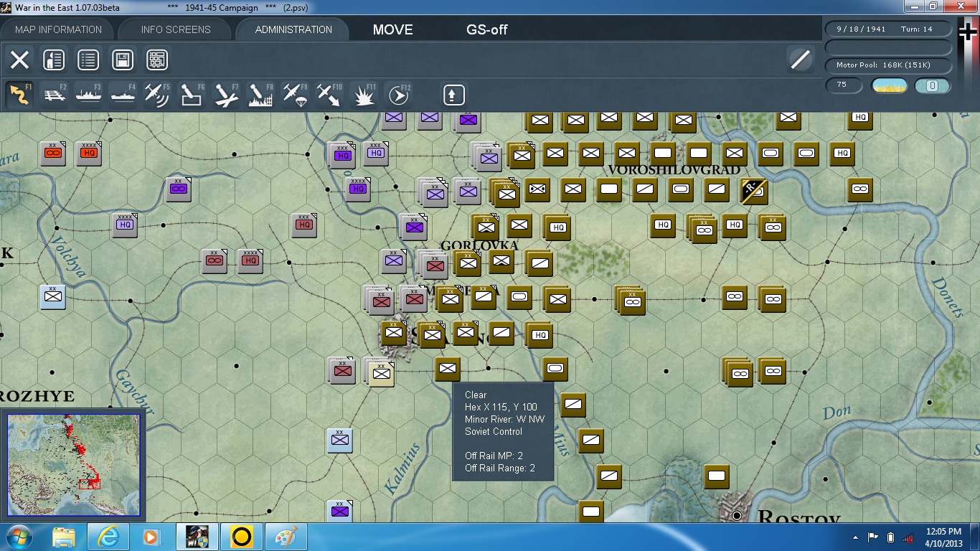Screen dimensions: 980x551
Task: Click the X icon in Administration toolbar
Action: pos(19,60)
